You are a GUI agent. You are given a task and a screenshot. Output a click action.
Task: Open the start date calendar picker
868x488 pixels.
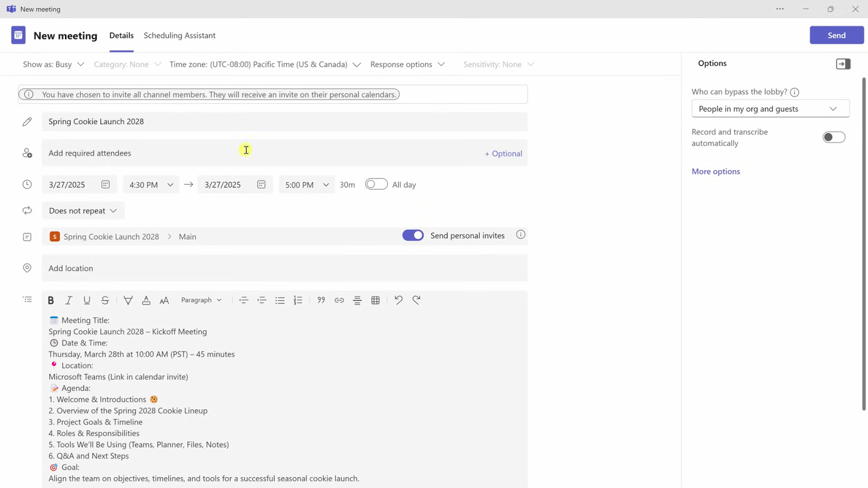105,184
